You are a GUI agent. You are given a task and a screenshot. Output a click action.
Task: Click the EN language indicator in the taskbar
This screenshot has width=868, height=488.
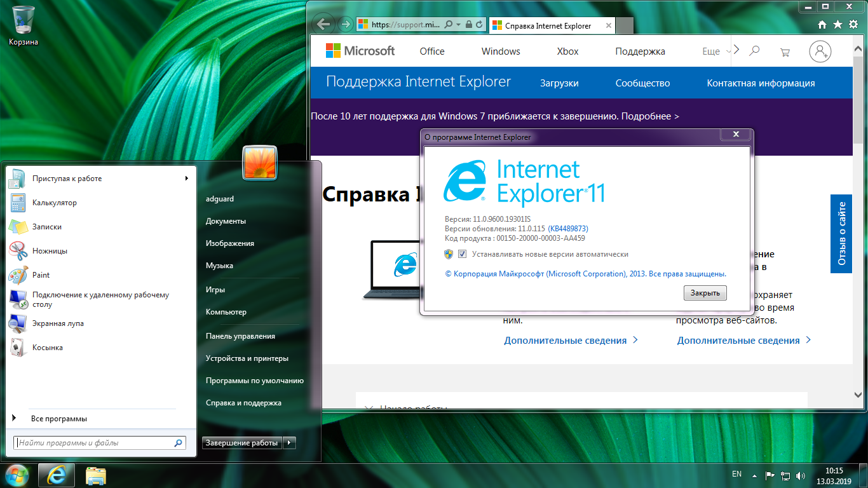click(x=736, y=474)
